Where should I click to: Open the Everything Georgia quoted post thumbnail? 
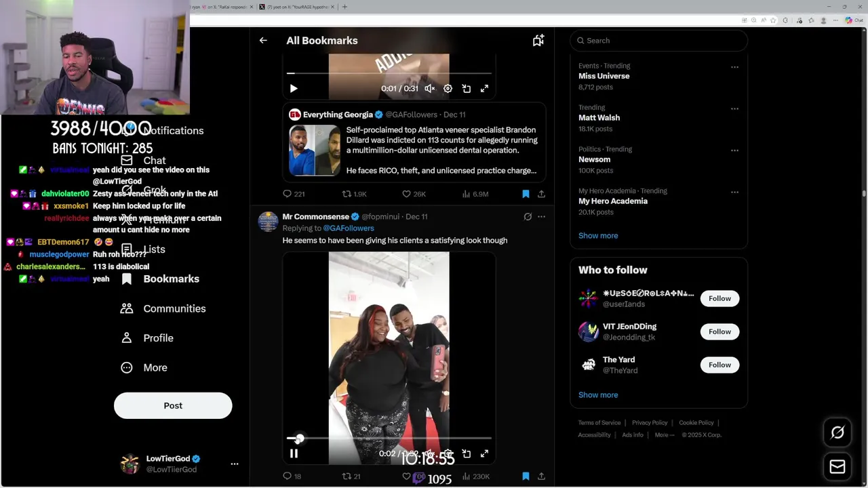coord(315,150)
